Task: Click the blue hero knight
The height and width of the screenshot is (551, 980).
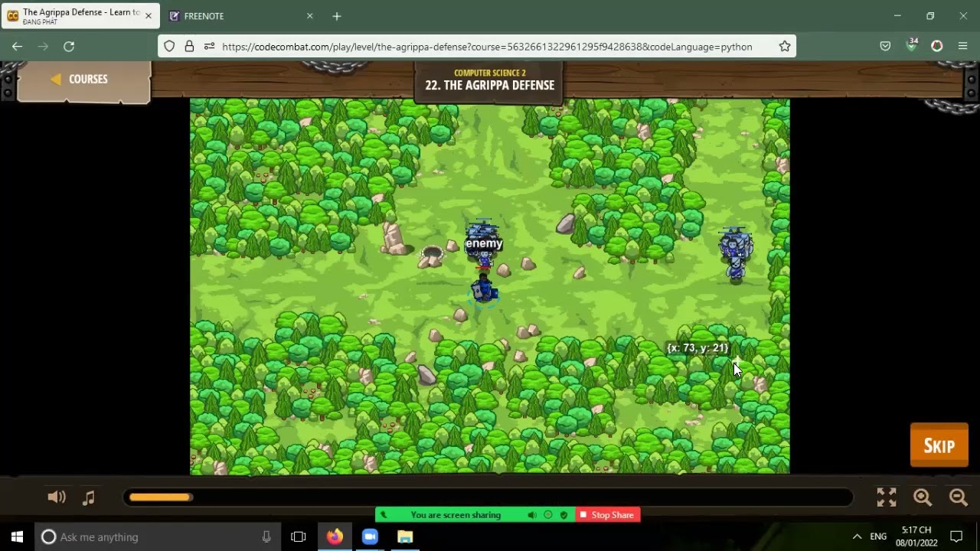Action: pos(483,289)
